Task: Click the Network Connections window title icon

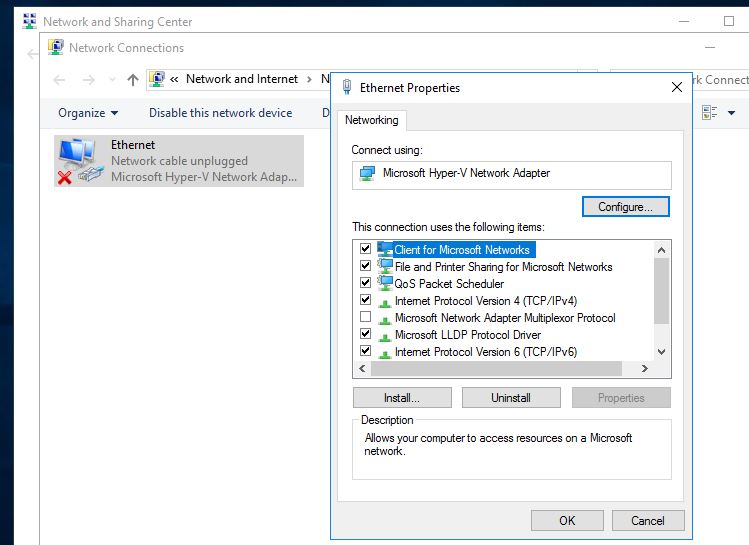Action: click(x=55, y=47)
